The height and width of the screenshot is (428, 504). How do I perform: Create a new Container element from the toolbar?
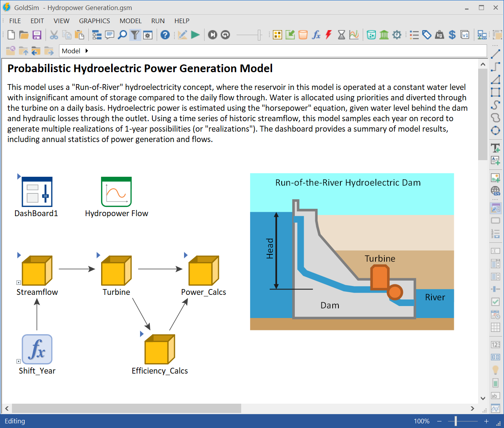pos(277,35)
